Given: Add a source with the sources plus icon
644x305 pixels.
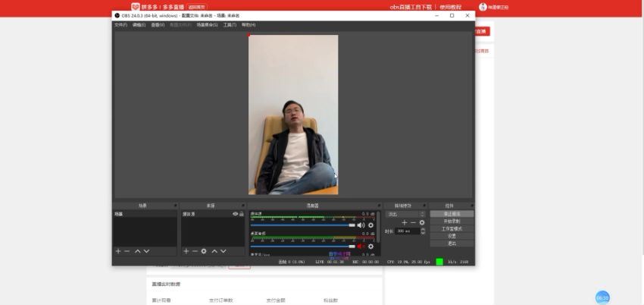Looking at the screenshot, I should (x=186, y=251).
